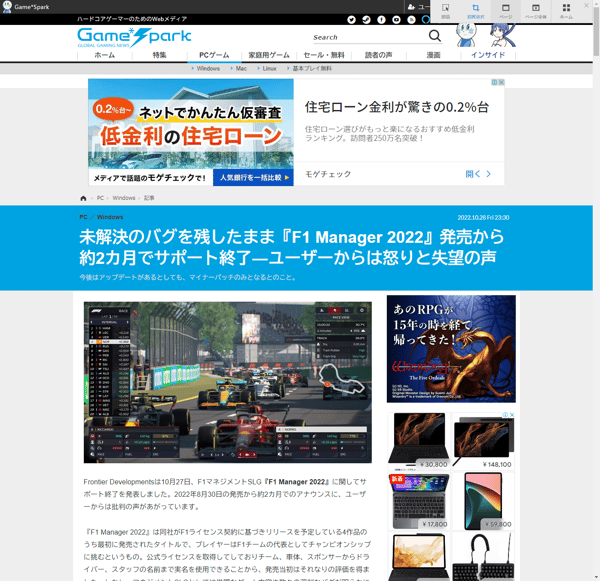
Task: Open the PCゲーム navigation tab
Action: click(x=214, y=55)
